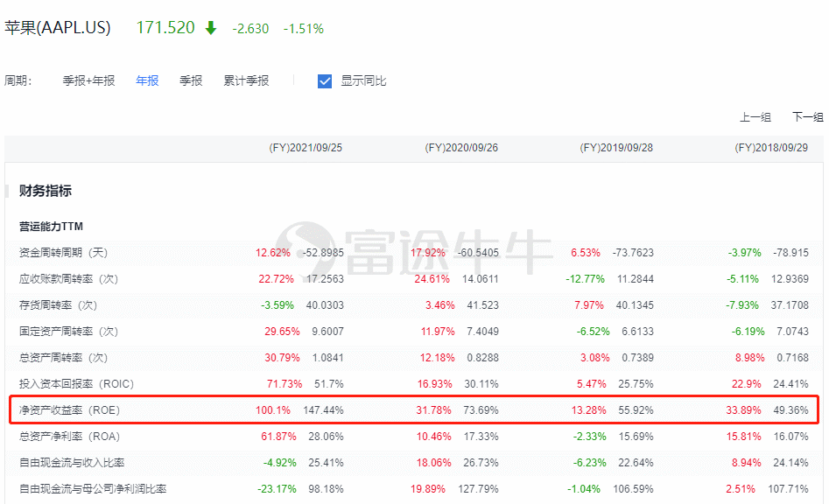Select the (FY)2020/09/26 column header
This screenshot has height=504, width=829.
[461, 148]
